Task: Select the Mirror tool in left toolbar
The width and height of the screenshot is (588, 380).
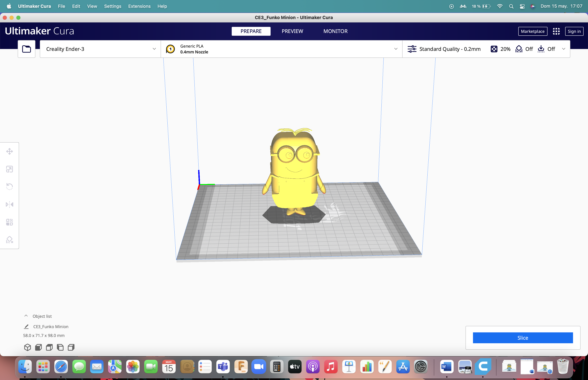Action: pyautogui.click(x=9, y=204)
